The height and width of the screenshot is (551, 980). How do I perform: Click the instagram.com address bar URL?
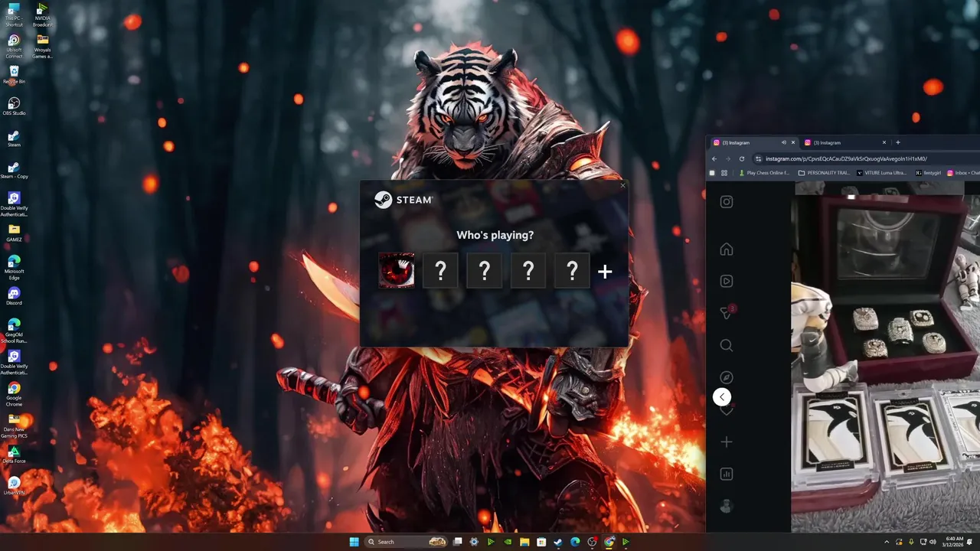pyautogui.click(x=846, y=158)
